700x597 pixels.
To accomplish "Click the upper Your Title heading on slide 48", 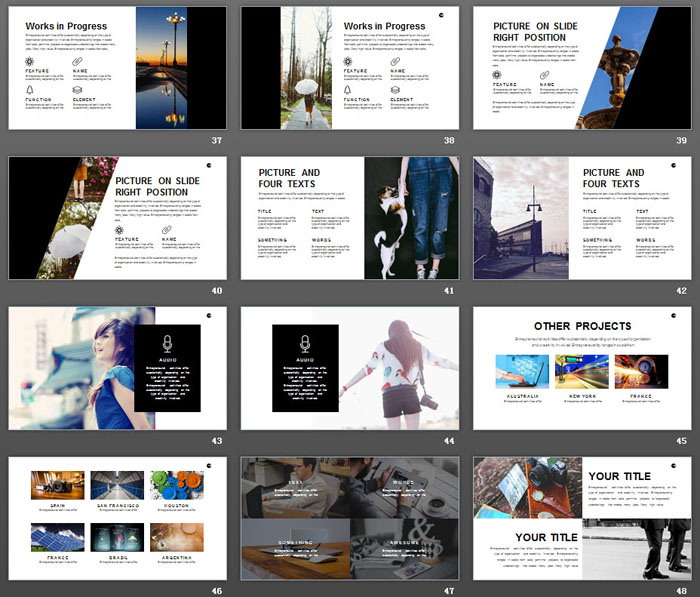I will (x=619, y=476).
